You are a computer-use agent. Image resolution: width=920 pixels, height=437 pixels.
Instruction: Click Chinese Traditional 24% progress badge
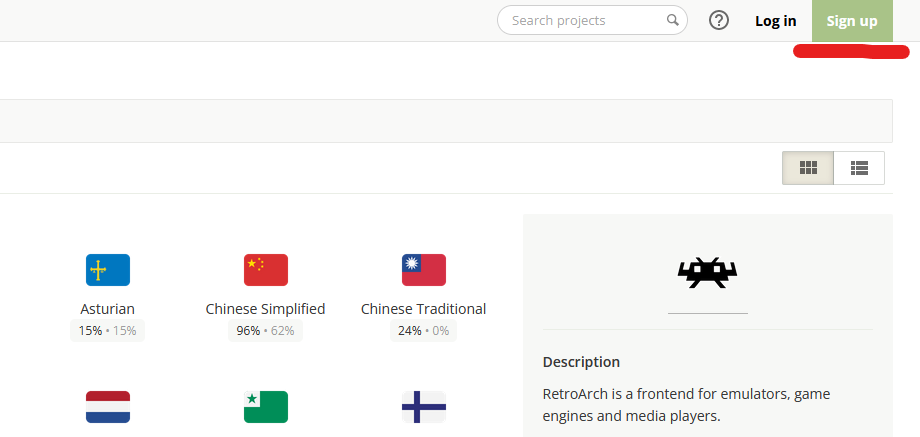(424, 331)
